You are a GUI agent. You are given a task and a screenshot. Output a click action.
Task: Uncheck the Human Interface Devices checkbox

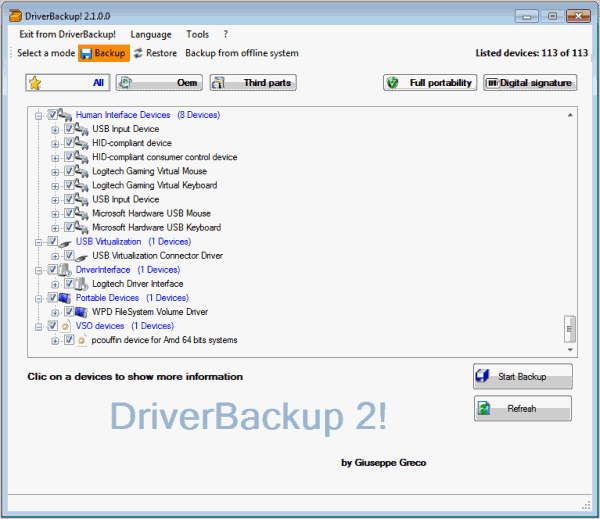coord(52,114)
